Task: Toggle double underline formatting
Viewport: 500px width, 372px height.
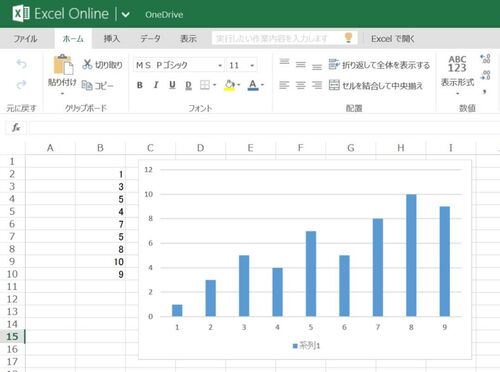Action: pyautogui.click(x=188, y=86)
